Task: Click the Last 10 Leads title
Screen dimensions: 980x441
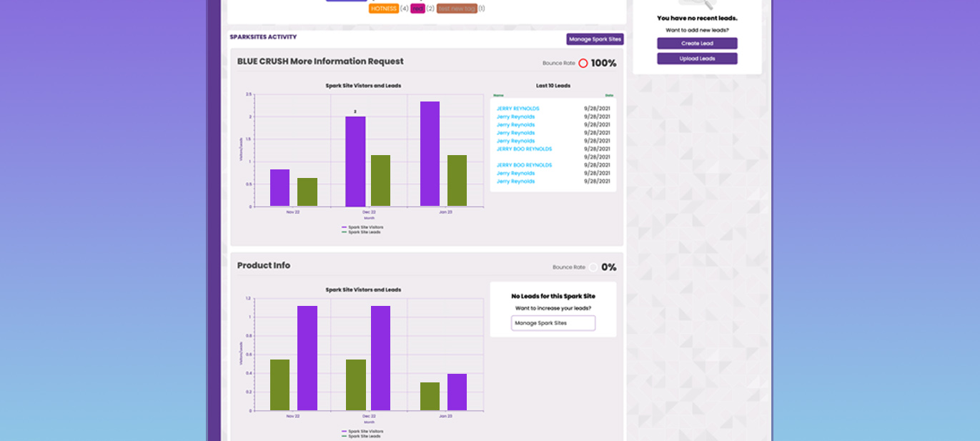Action: (553, 86)
